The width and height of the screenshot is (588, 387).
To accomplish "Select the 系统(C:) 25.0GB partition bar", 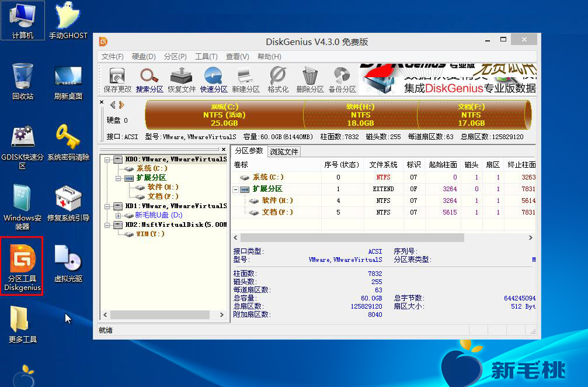I will tap(224, 115).
